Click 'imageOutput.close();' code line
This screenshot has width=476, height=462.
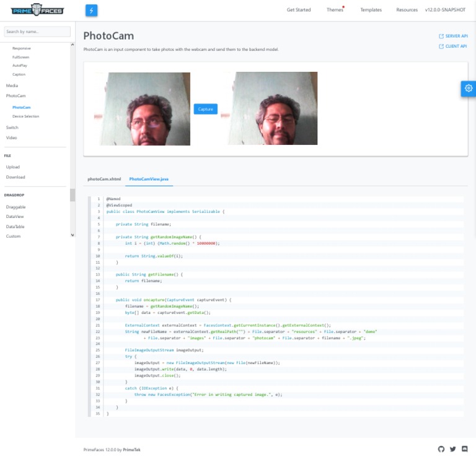[157, 375]
